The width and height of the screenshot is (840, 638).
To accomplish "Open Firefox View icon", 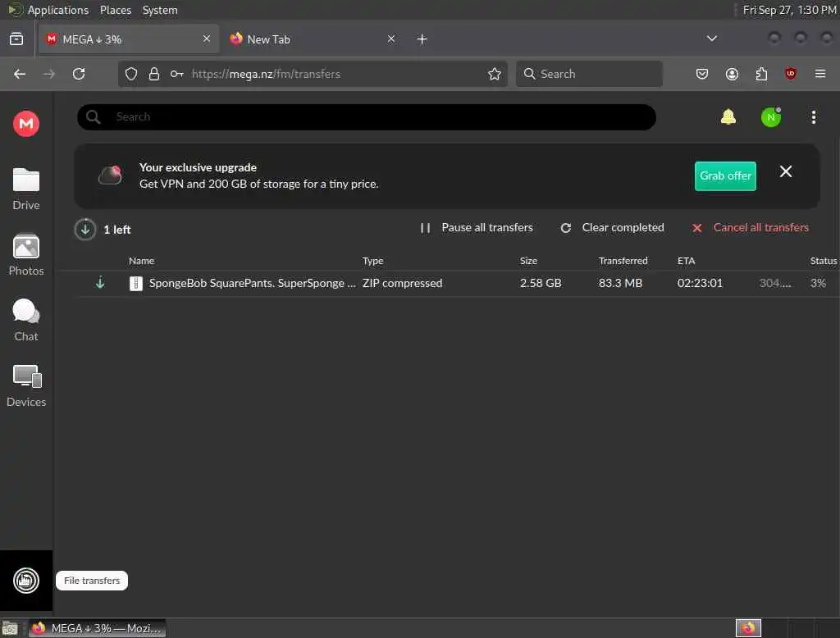I will tap(16, 39).
